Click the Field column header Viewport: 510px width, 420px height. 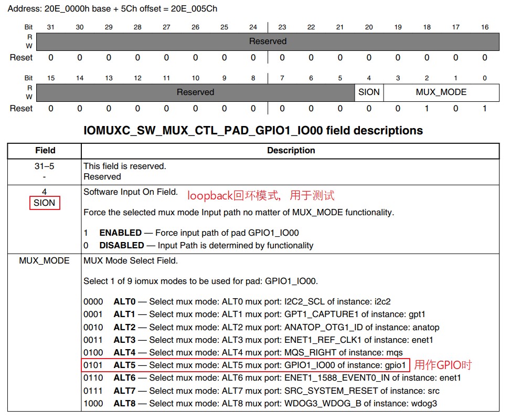[x=45, y=150]
